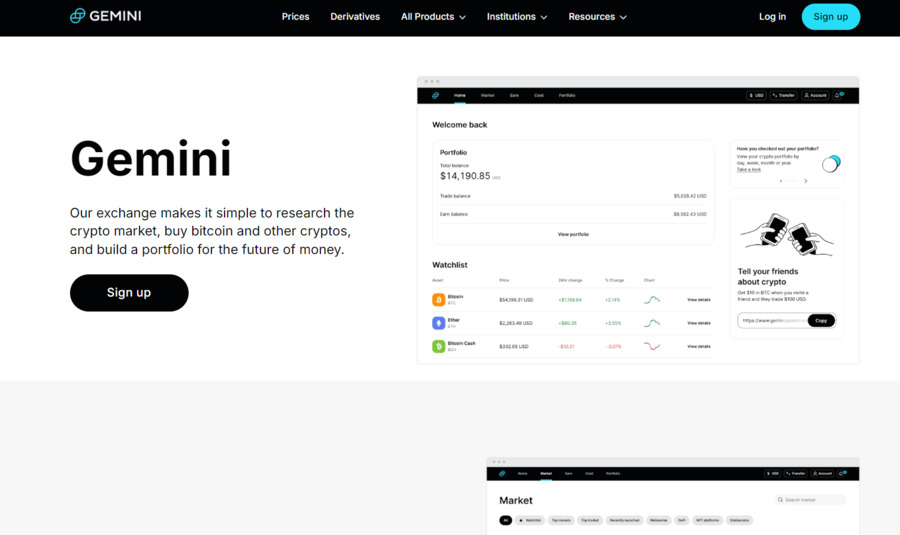The image size is (900, 535).
Task: Click the cyan Sign up button in header
Action: click(831, 17)
